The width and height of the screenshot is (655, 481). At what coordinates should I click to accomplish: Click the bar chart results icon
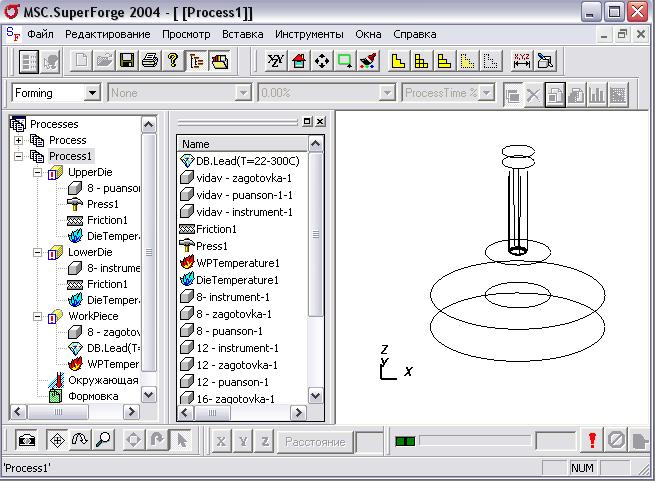[x=597, y=94]
